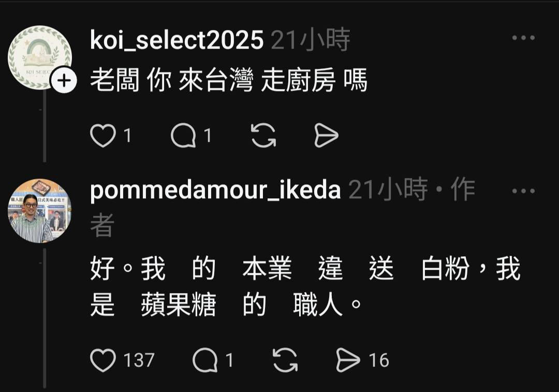Click the 21小時 timestamp on koi_select2025's comment
The height and width of the screenshot is (392, 559).
tap(311, 40)
